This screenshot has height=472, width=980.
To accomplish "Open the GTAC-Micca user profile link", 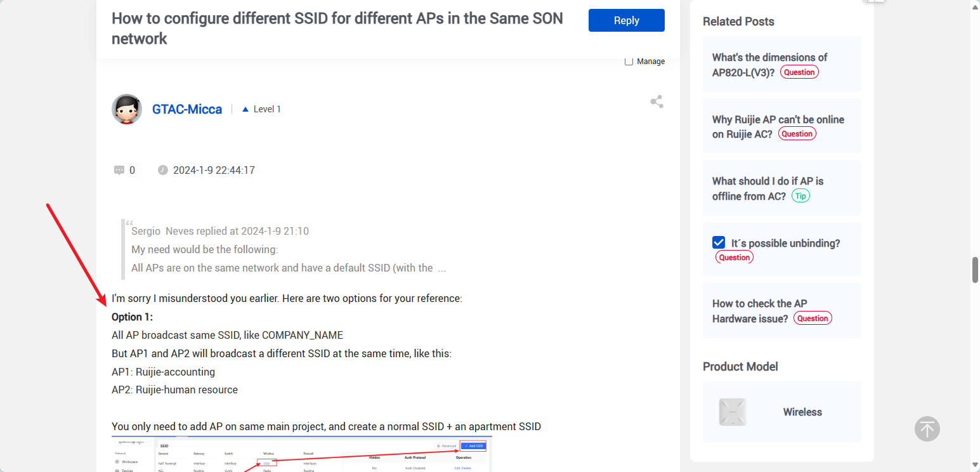I will point(187,109).
